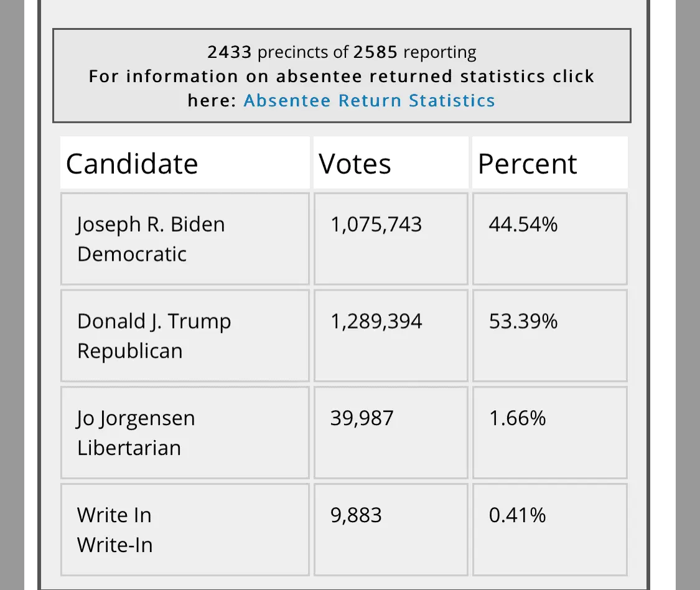
Task: Select the Donald J. Trump name
Action: (154, 321)
